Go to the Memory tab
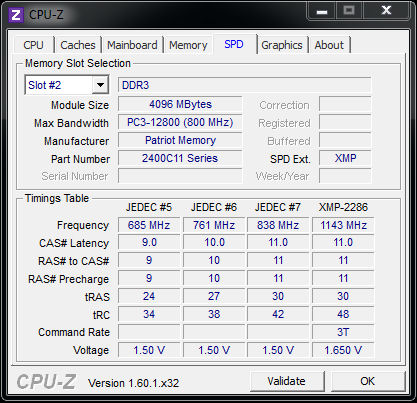417x403 pixels. click(x=188, y=45)
